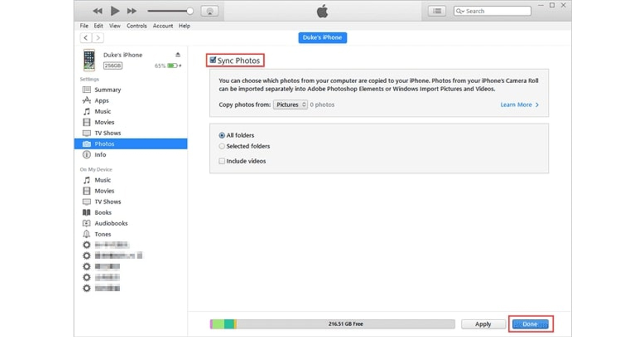Open the AirPlay output icon

(x=210, y=11)
